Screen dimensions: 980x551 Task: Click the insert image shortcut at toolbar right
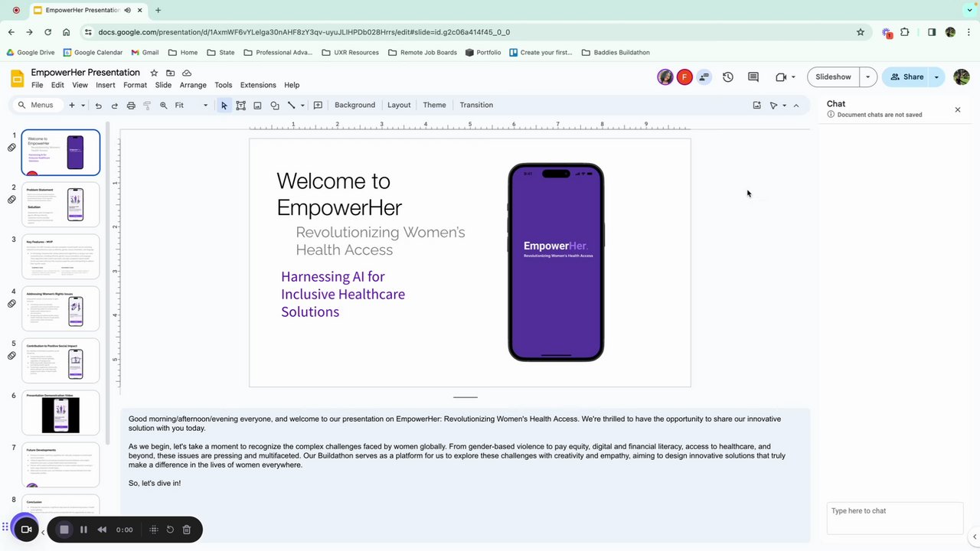(x=756, y=106)
